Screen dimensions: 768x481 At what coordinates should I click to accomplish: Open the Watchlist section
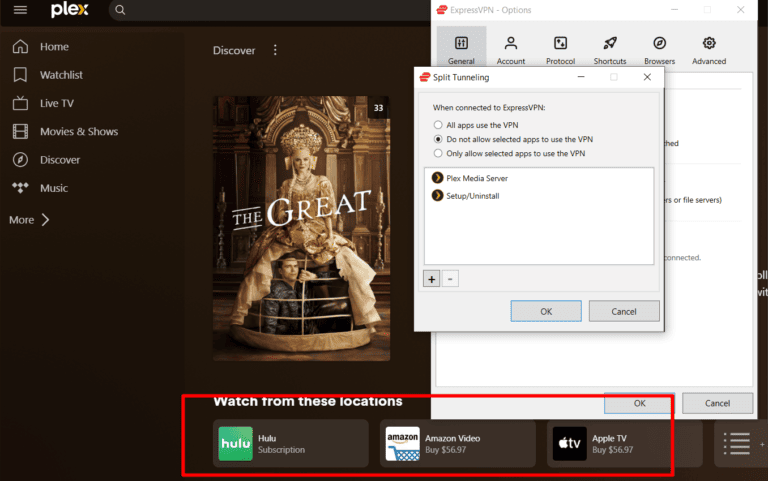click(x=61, y=75)
